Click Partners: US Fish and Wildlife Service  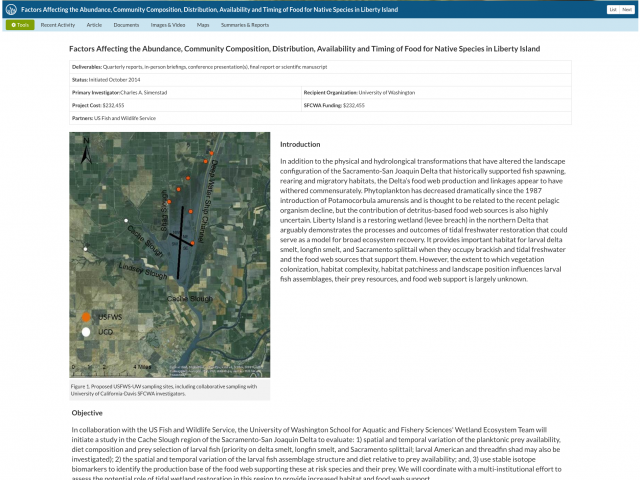(114, 118)
